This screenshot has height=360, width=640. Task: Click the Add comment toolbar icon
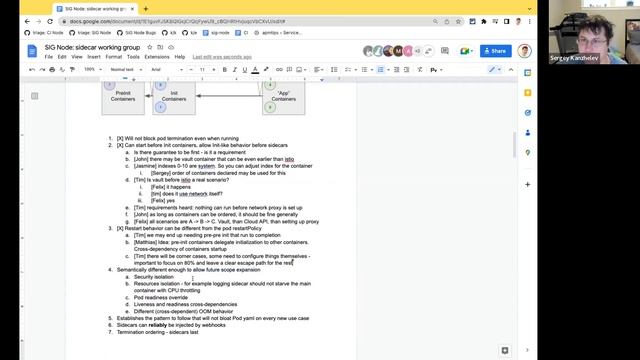289,70
